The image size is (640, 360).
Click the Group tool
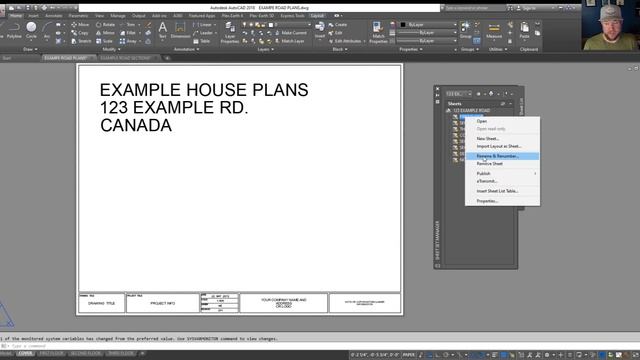[x=465, y=31]
